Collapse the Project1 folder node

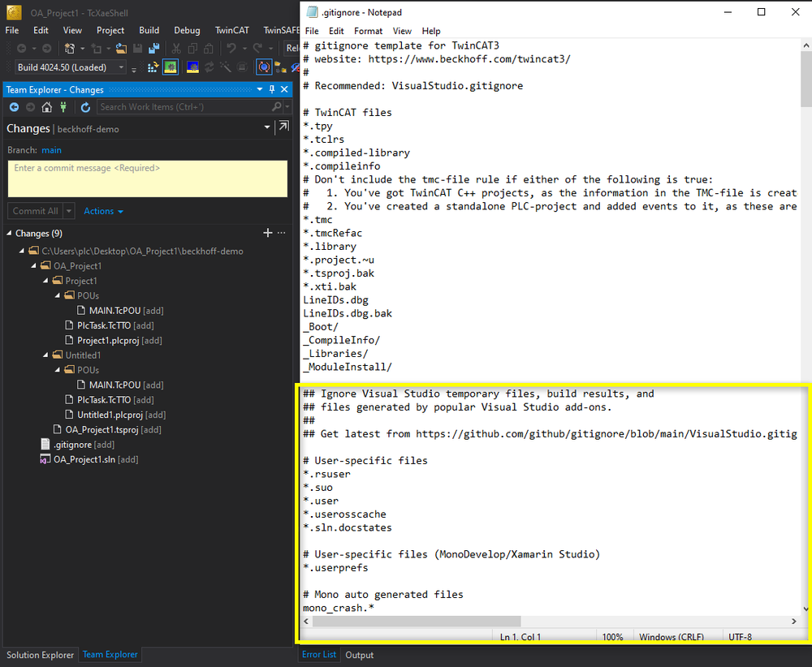[x=45, y=281]
